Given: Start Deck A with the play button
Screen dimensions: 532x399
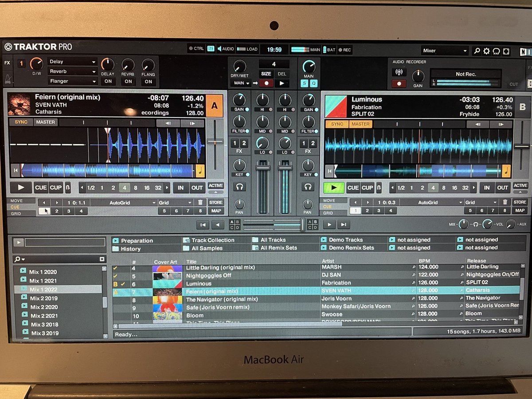Looking at the screenshot, I should [x=21, y=188].
